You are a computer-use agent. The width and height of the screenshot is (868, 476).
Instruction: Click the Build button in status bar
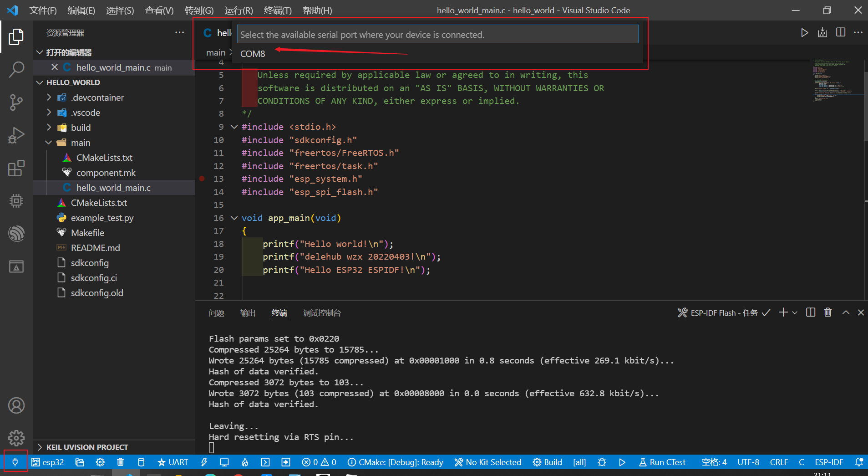[548, 462]
